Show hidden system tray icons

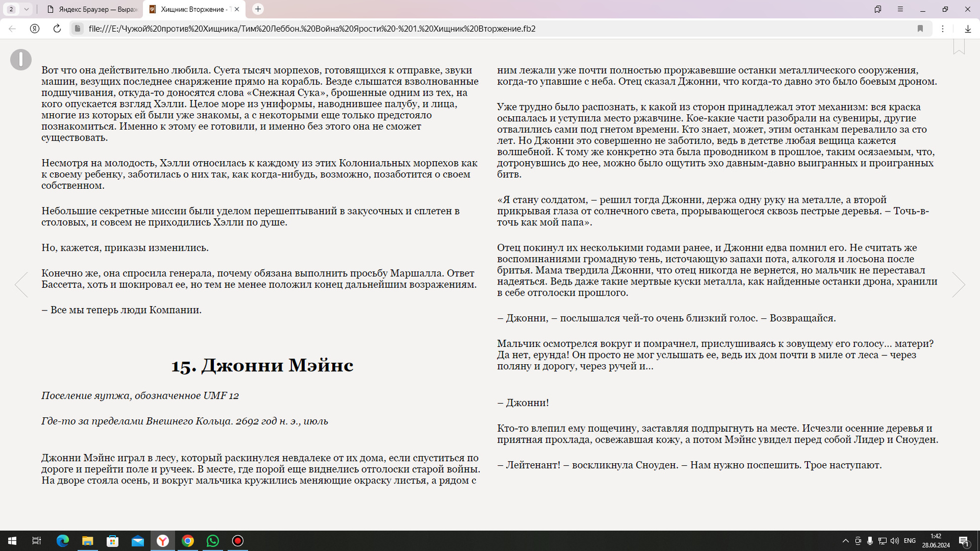pyautogui.click(x=845, y=541)
